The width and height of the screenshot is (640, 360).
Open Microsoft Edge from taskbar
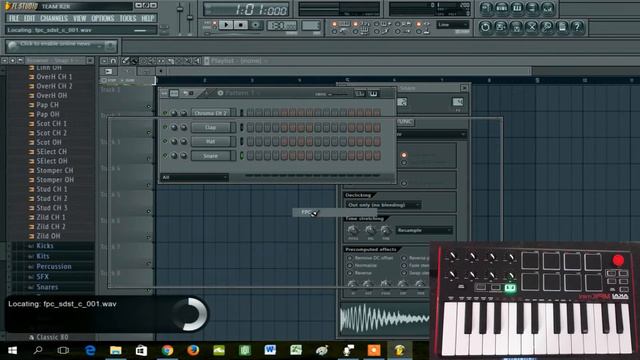click(x=90, y=350)
